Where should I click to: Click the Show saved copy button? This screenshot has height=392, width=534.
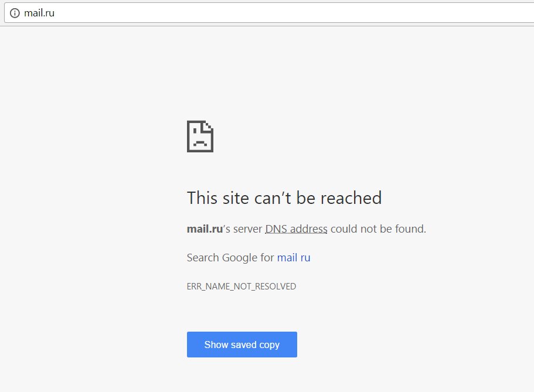[242, 345]
